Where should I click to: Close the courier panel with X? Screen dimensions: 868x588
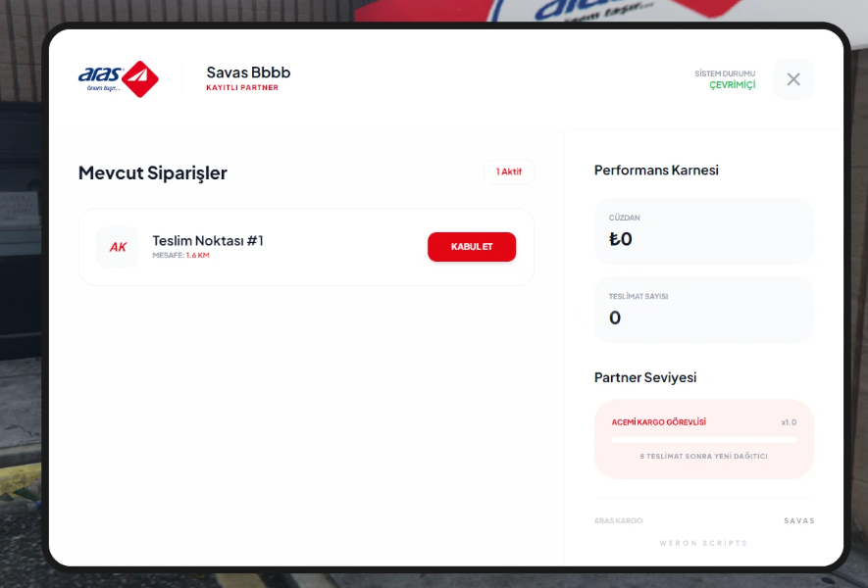point(793,79)
